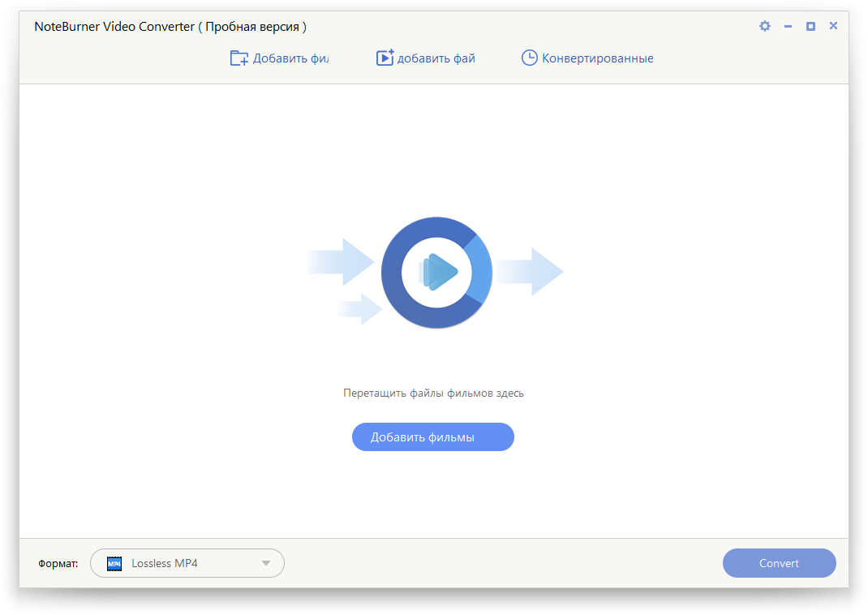Expand the format list using the gray arrow
The image size is (868, 615).
(x=266, y=563)
